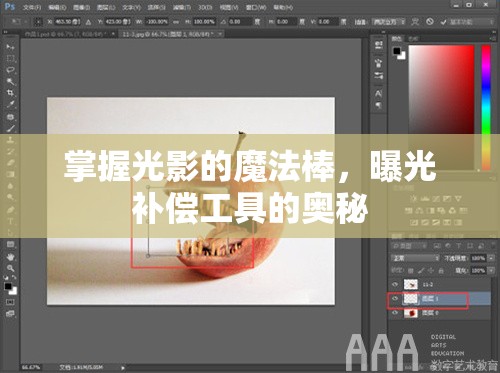This screenshot has width=500, height=373.
Task: Click the Photoshop Ps logo
Action: 10,7
